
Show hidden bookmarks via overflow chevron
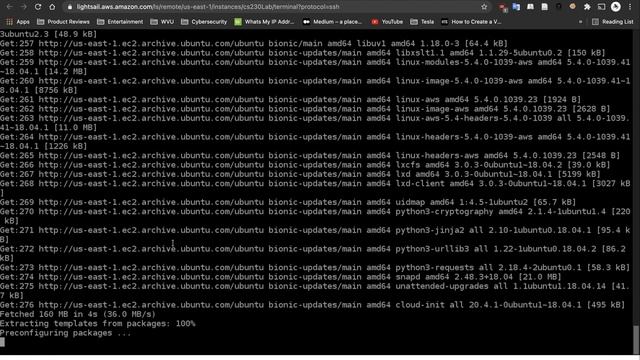coord(580,22)
